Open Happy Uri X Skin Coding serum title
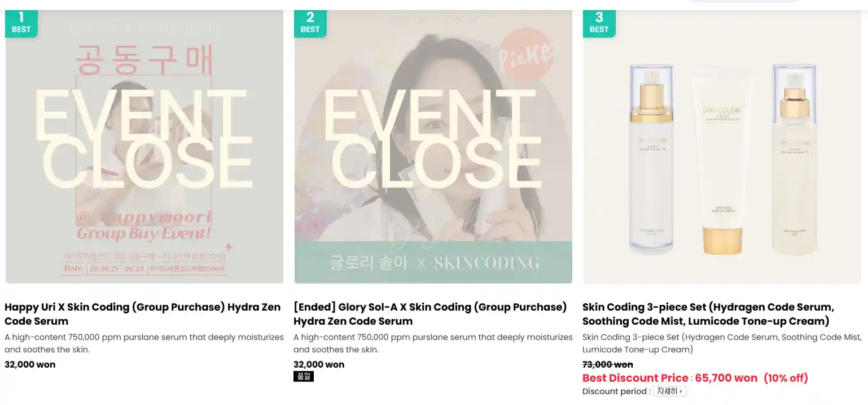868x405 pixels. tap(142, 314)
